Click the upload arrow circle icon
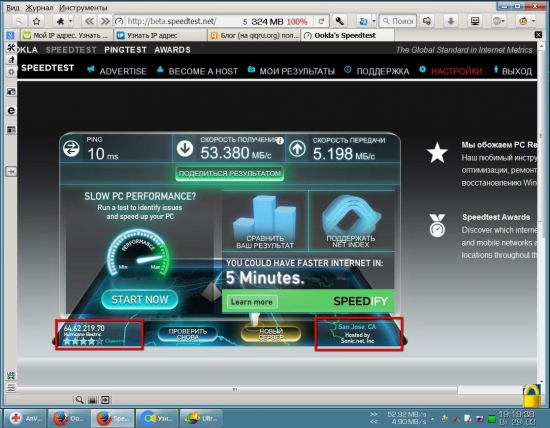550x428 pixels. pyautogui.click(x=297, y=148)
